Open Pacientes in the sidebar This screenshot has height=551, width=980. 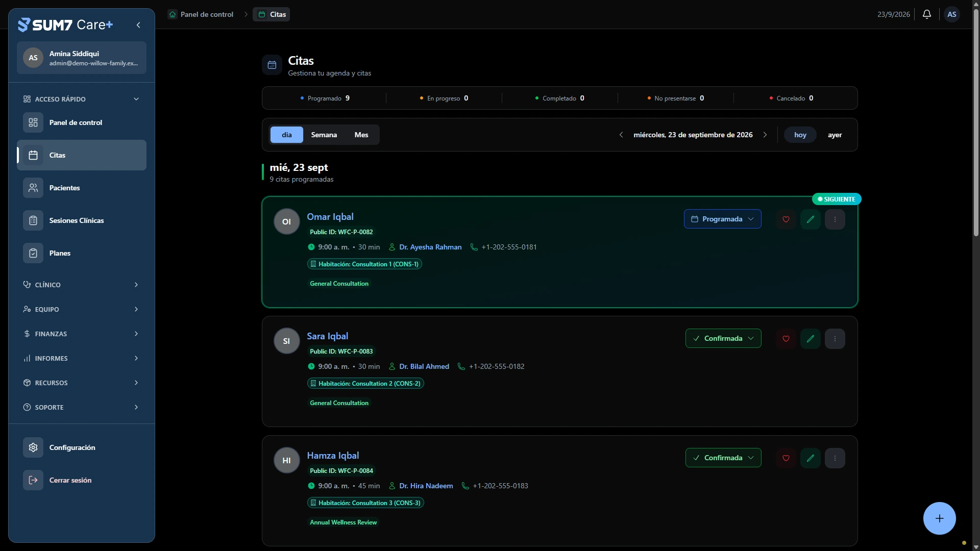pos(82,188)
